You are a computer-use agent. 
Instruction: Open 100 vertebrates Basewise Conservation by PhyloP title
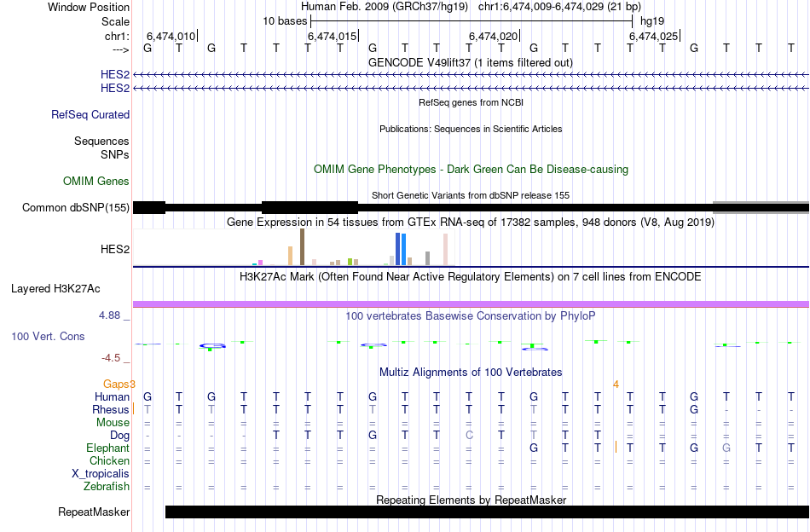[471, 316]
